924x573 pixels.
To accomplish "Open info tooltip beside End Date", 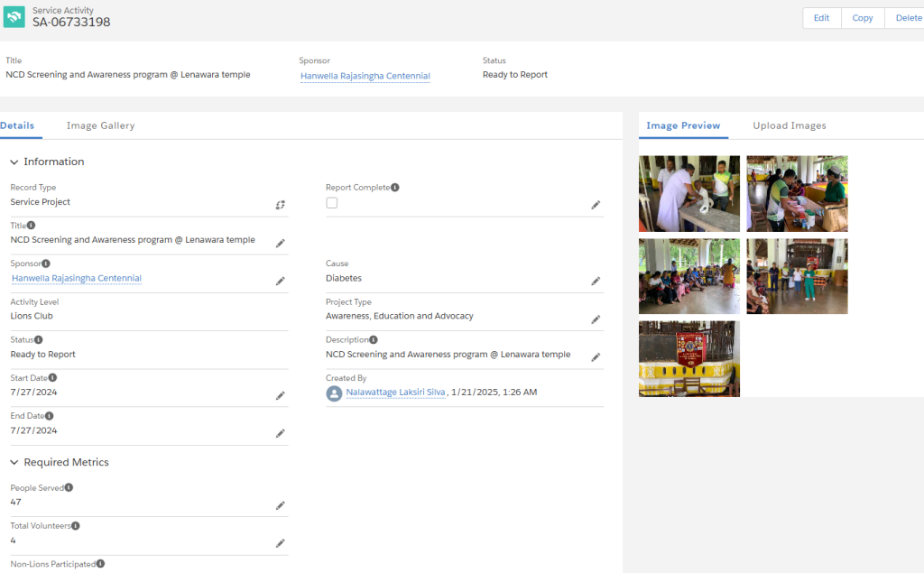I will pos(49,416).
